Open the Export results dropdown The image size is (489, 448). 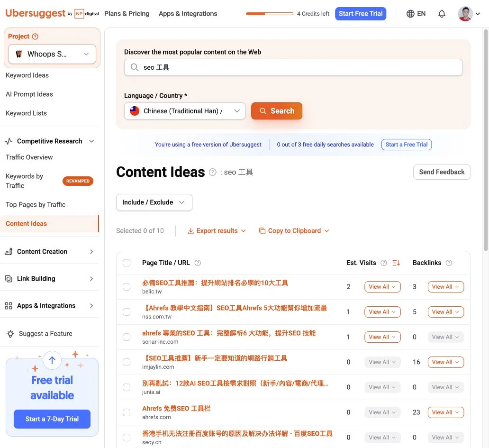click(217, 231)
